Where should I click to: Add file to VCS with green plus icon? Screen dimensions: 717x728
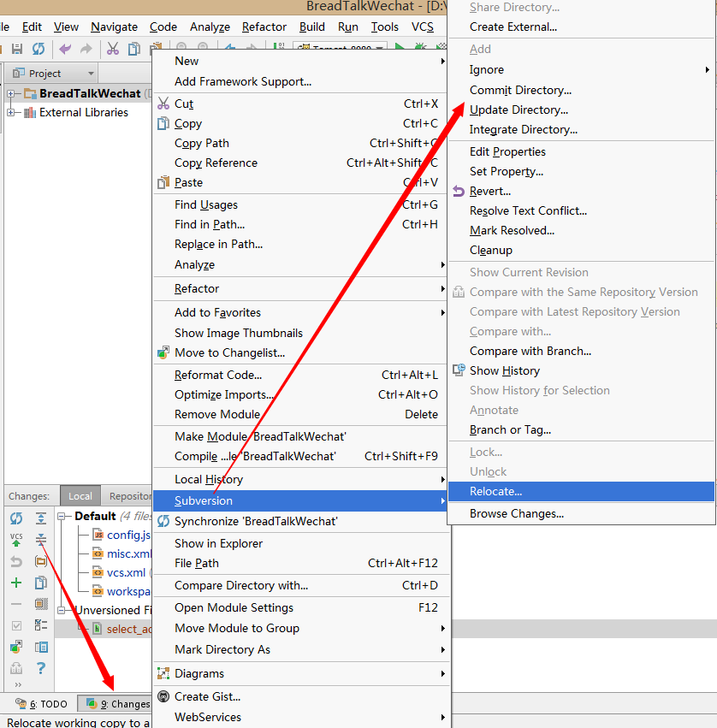click(15, 583)
